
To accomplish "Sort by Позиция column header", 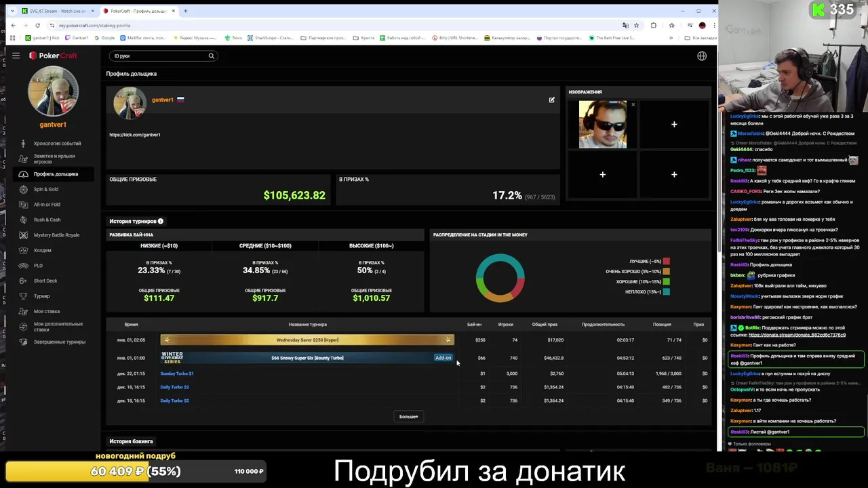I will coord(662,325).
